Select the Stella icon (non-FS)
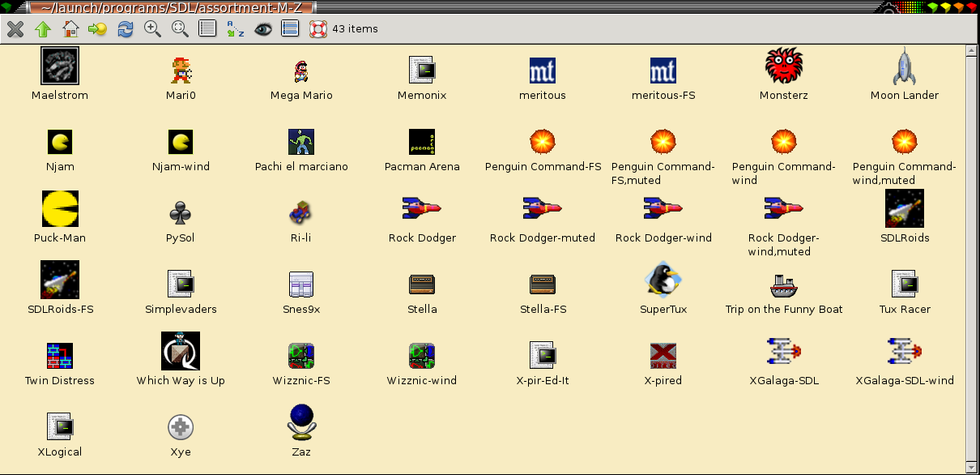Screen dimensions: 980x475 [x=422, y=285]
